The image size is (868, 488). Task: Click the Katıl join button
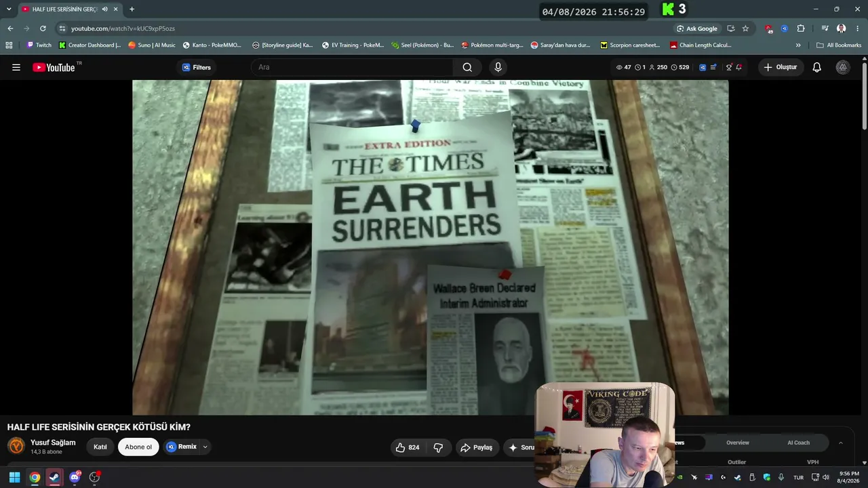(100, 447)
